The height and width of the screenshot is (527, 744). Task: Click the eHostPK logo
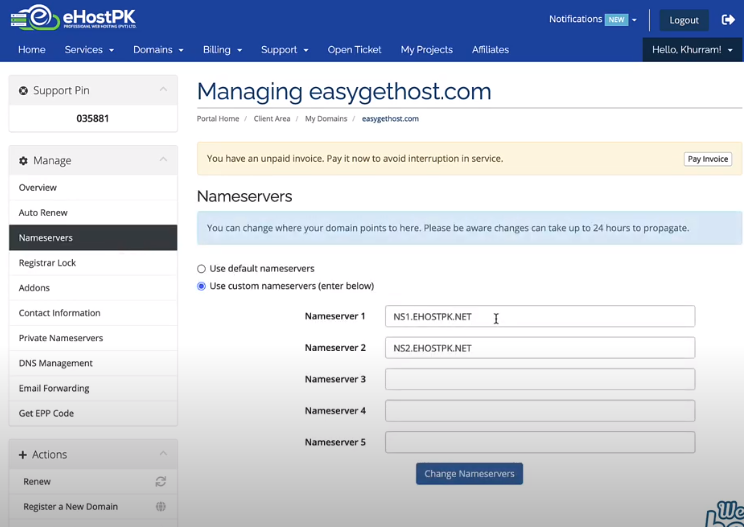pyautogui.click(x=74, y=18)
